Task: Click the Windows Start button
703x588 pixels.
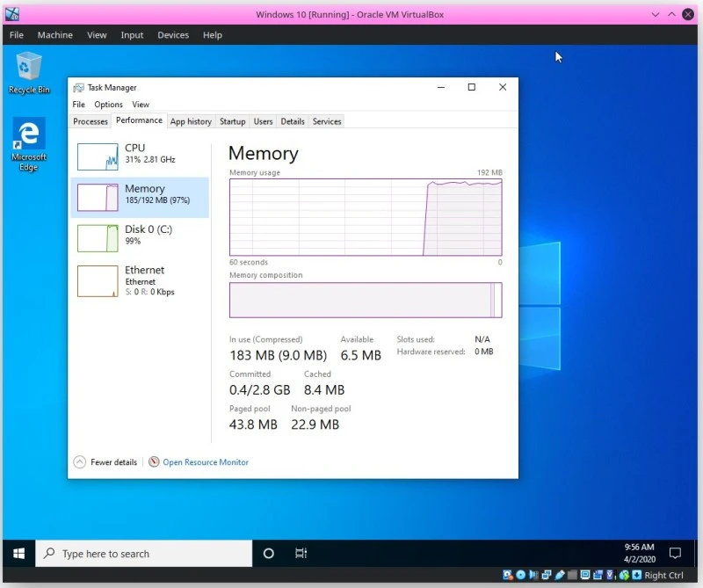Action: pos(18,553)
